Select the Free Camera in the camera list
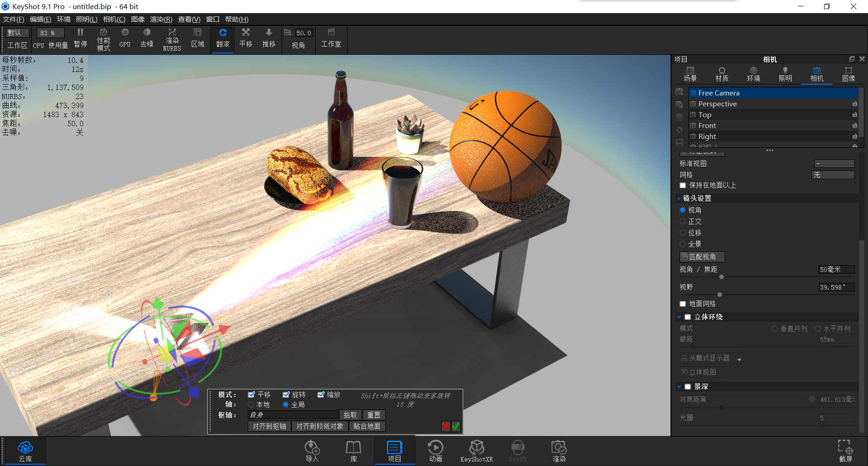This screenshot has height=466, width=868. [719, 93]
